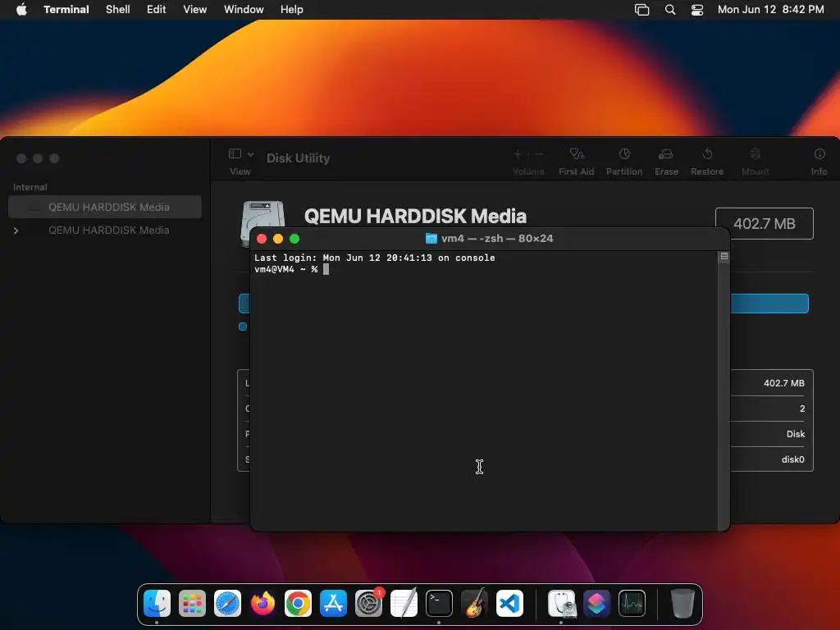Open Spotlight search in the menu bar

(x=669, y=9)
